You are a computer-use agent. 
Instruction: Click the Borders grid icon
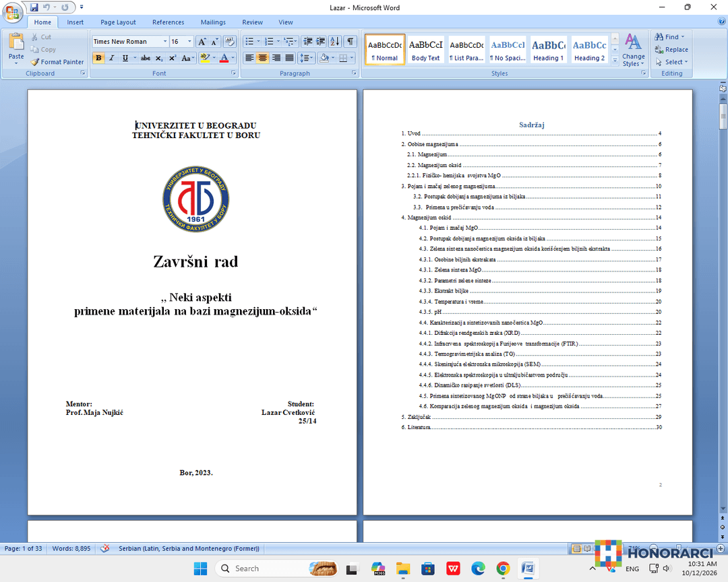pos(343,58)
